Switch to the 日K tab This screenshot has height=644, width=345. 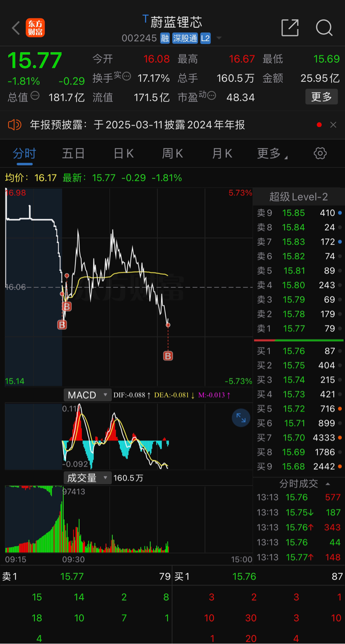click(x=124, y=154)
